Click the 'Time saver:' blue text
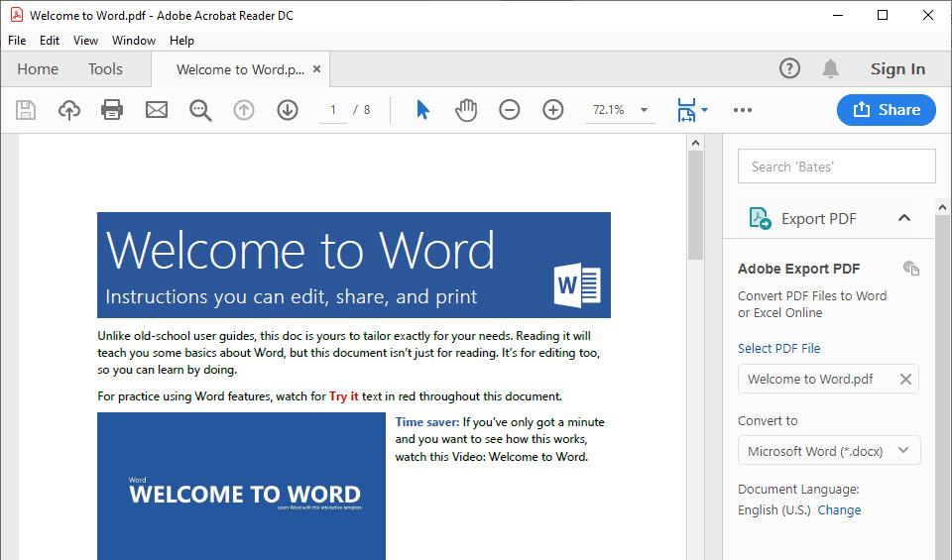 click(x=427, y=421)
